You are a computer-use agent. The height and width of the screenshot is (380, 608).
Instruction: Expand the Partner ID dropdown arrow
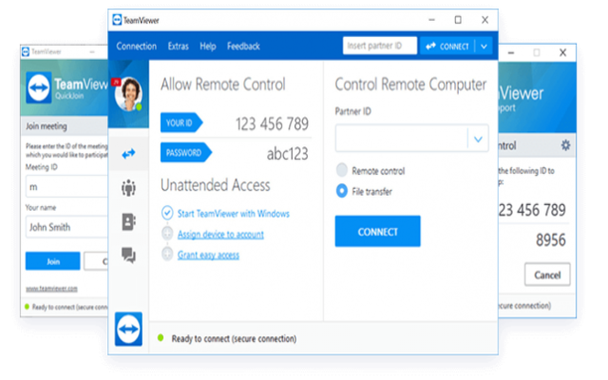click(x=478, y=139)
